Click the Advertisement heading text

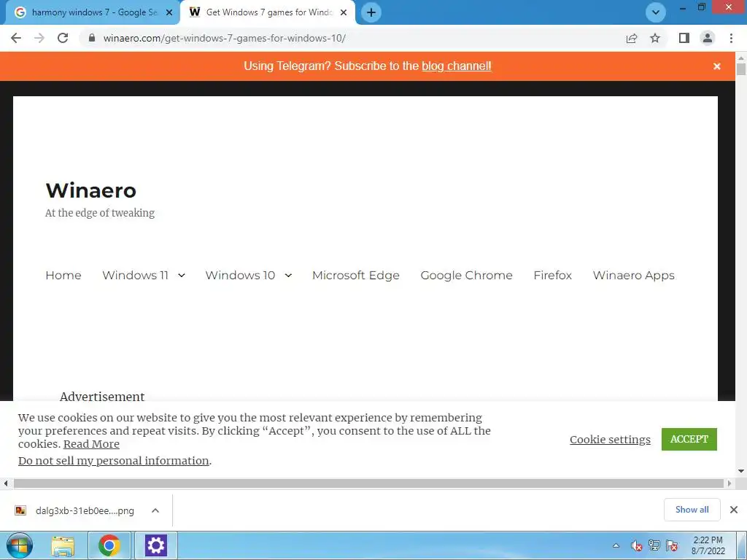(x=102, y=397)
